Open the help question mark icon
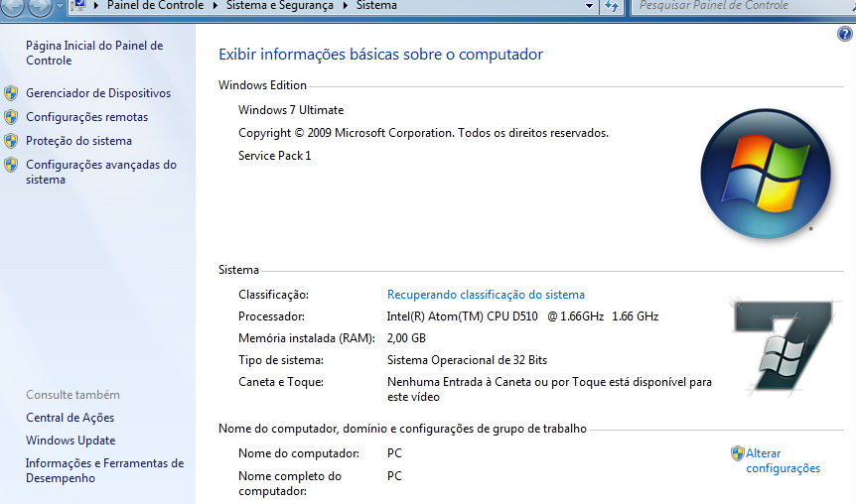The image size is (856, 504). [844, 34]
